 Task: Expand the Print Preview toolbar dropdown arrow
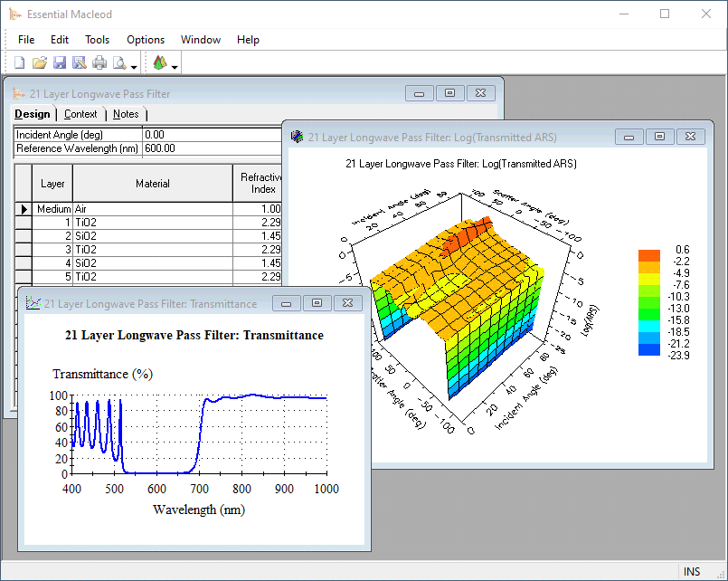pos(134,66)
